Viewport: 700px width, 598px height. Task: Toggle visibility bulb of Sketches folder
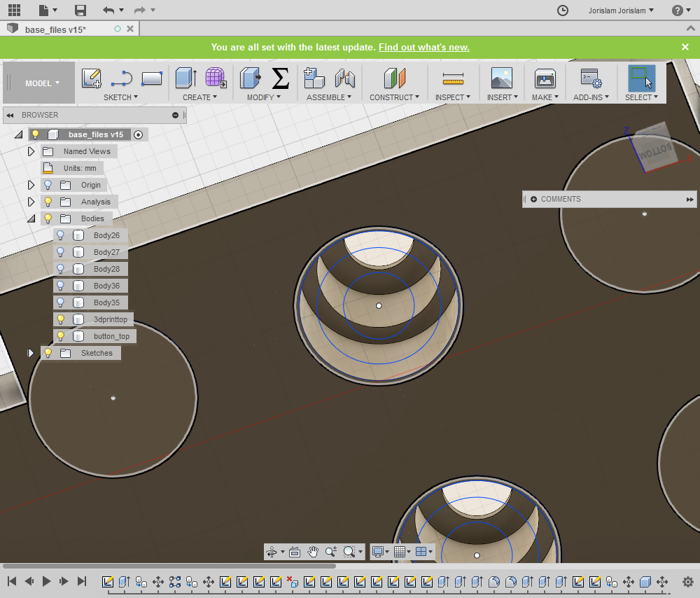(48, 353)
